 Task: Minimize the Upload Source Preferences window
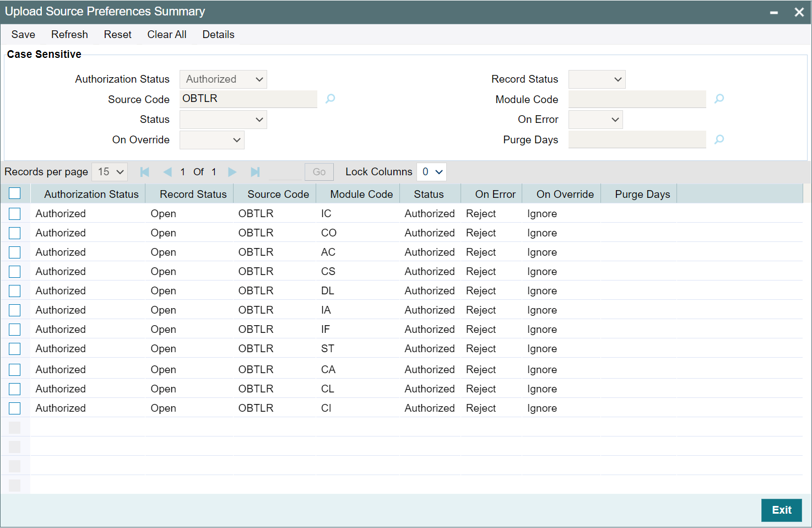click(x=774, y=12)
